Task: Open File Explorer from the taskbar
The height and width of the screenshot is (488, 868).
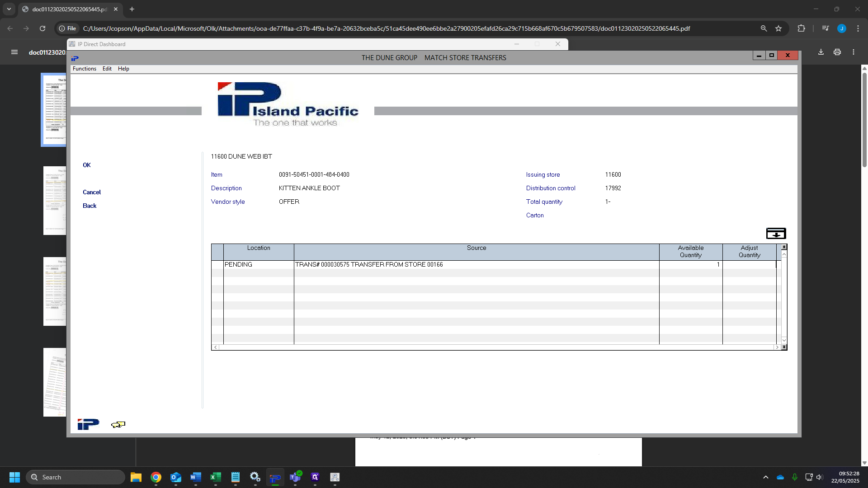Action: [136, 477]
